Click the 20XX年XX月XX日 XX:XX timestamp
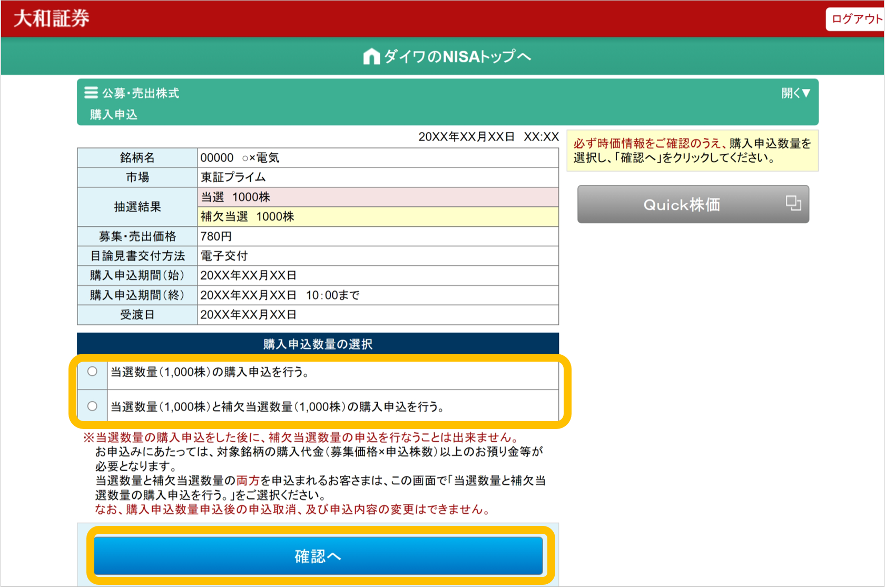This screenshot has width=885, height=588. pos(488,137)
